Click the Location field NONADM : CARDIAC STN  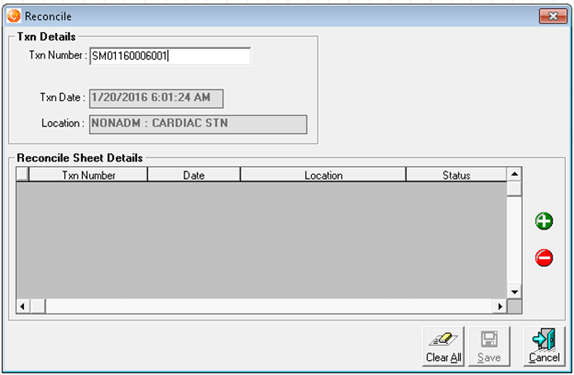pos(198,125)
